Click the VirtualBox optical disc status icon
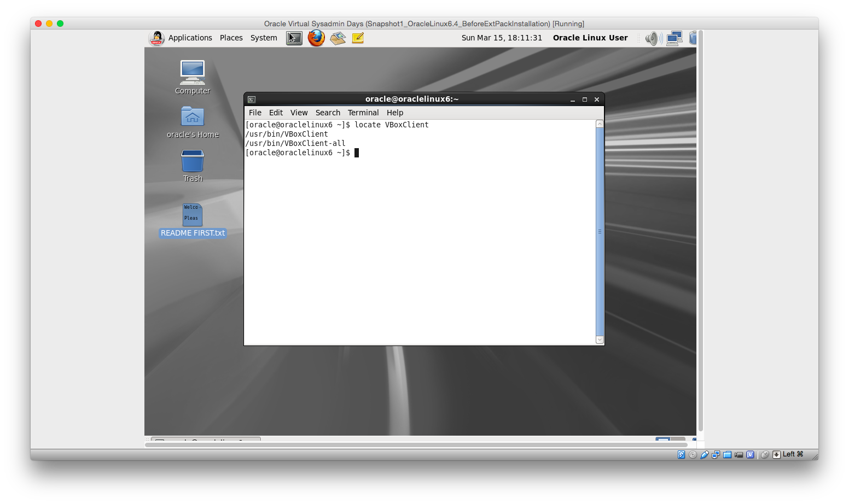This screenshot has height=504, width=849. point(693,455)
